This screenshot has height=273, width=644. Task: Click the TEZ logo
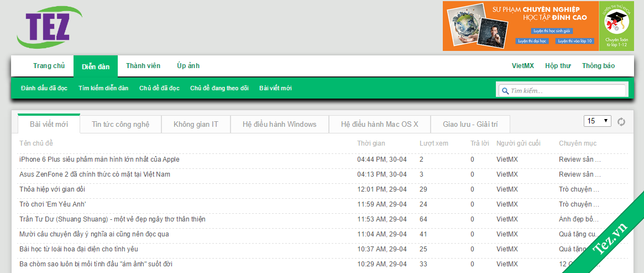pos(49,27)
